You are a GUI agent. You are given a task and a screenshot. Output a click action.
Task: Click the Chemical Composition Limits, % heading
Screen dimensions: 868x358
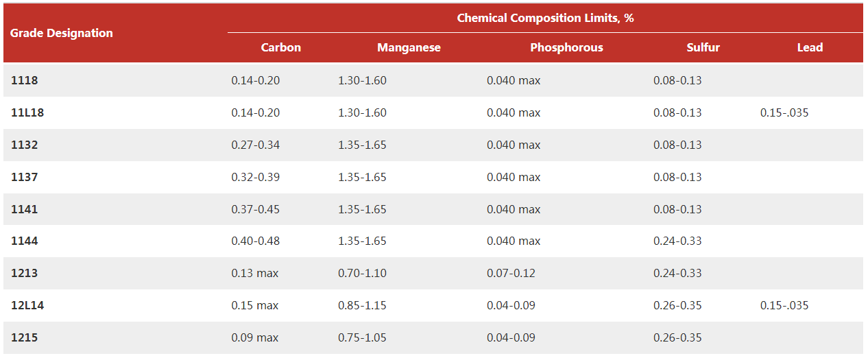[545, 18]
